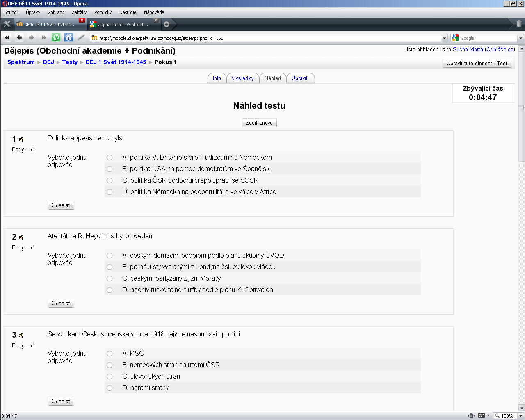The height and width of the screenshot is (420, 525).
Task: Go forward to next page
Action: click(32, 37)
